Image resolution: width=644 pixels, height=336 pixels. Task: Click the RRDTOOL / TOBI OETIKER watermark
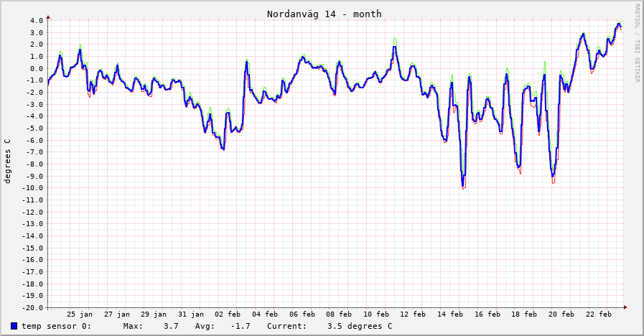click(x=636, y=43)
